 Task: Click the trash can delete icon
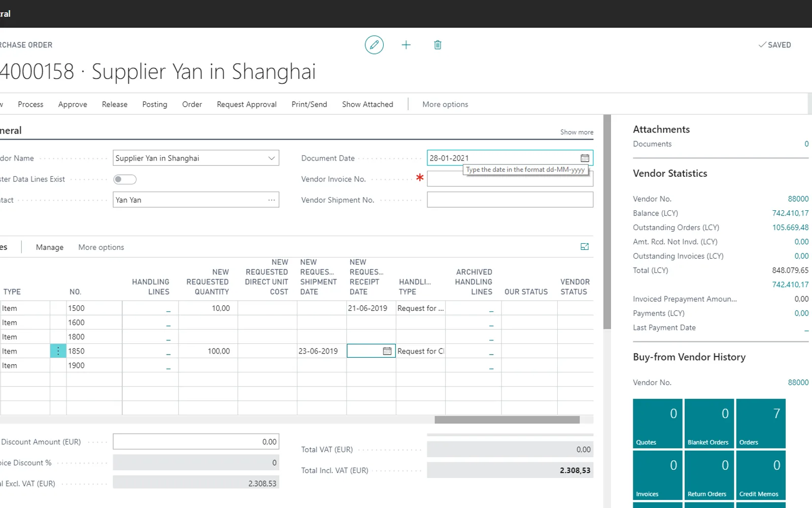437,45
